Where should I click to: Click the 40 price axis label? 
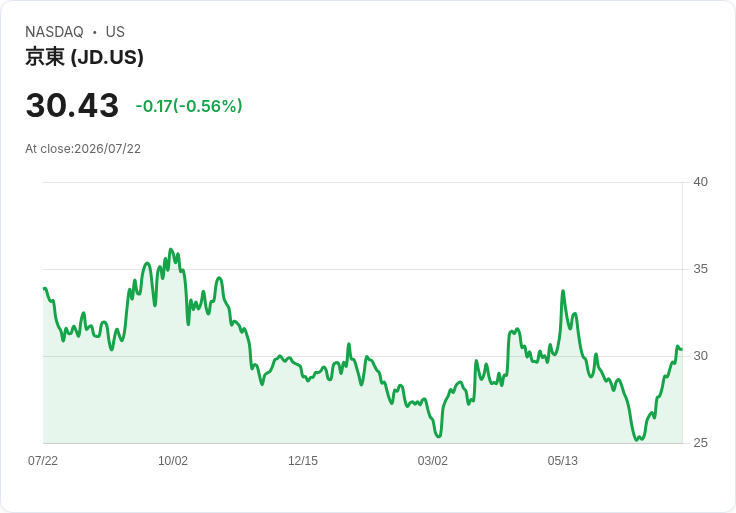(x=700, y=182)
